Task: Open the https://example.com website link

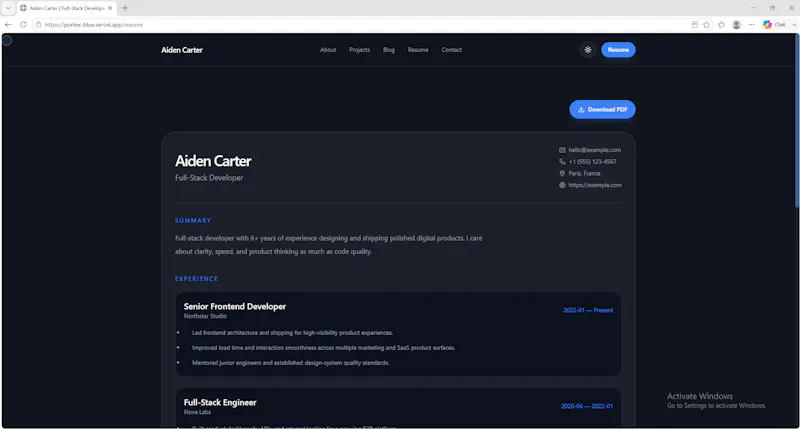Action: click(x=595, y=185)
